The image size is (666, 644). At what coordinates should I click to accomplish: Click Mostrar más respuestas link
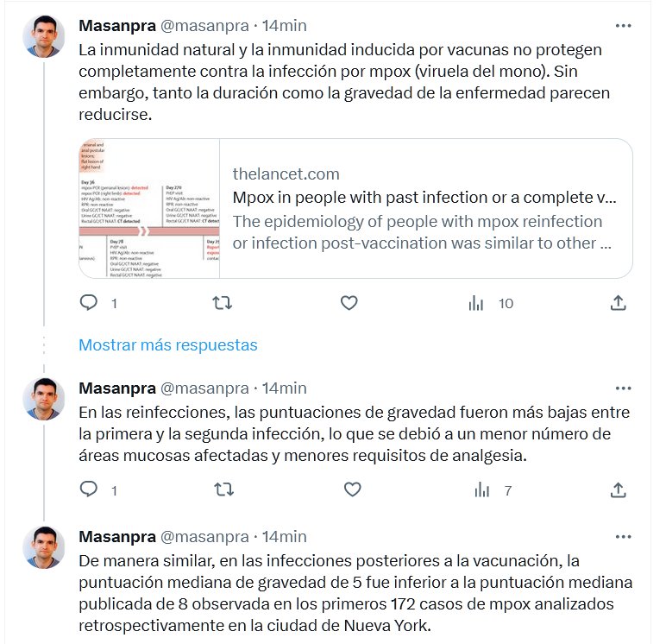click(168, 344)
